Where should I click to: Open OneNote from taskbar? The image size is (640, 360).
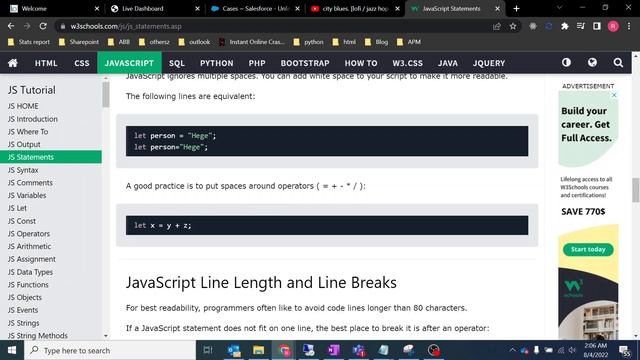coord(333,350)
